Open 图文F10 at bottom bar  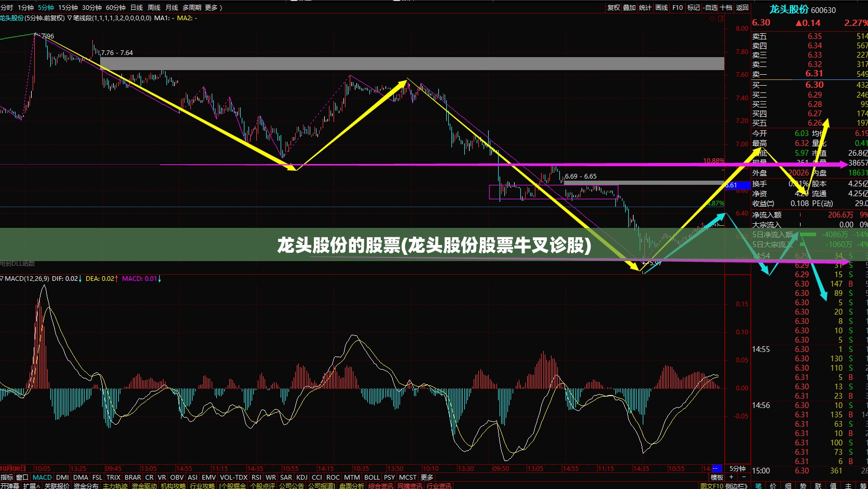(711, 486)
